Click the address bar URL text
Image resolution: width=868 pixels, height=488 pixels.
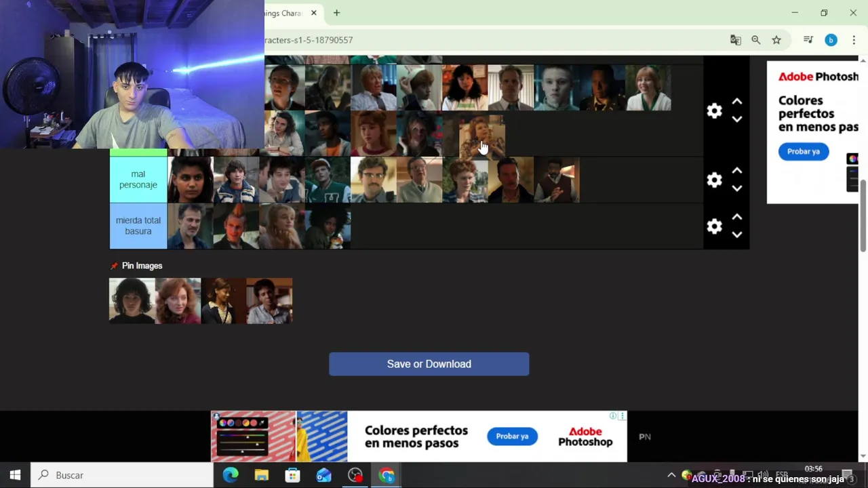309,40
